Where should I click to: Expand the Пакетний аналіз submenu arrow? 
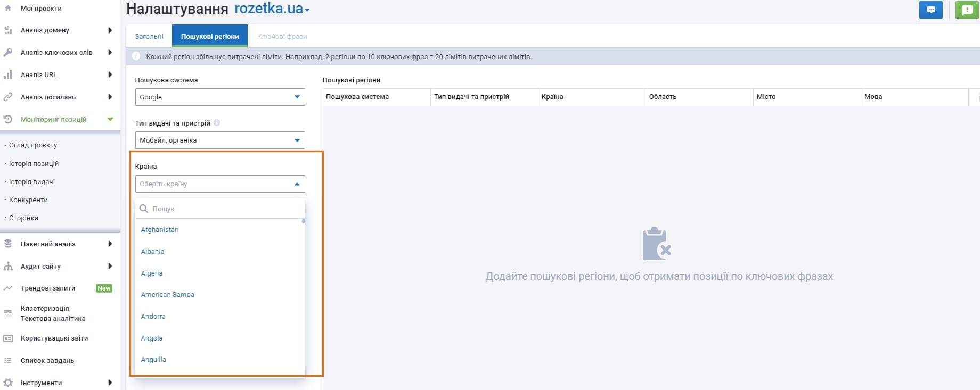(x=110, y=244)
